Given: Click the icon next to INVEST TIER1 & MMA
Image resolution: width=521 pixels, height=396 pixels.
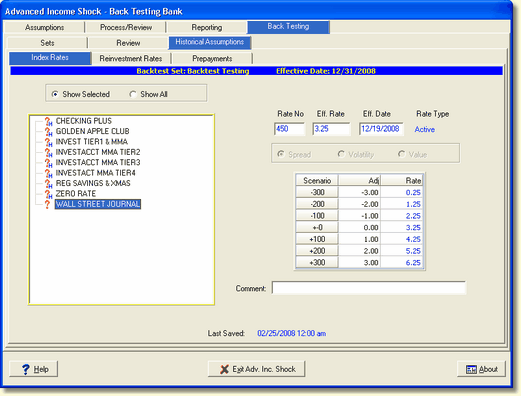Looking at the screenshot, I should (x=48, y=142).
